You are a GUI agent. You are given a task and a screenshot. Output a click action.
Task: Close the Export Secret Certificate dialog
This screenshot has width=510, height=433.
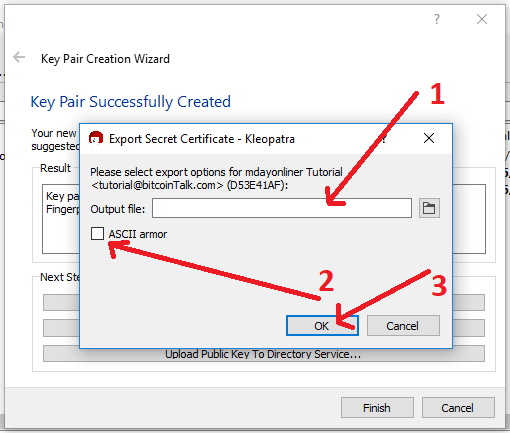pos(429,138)
